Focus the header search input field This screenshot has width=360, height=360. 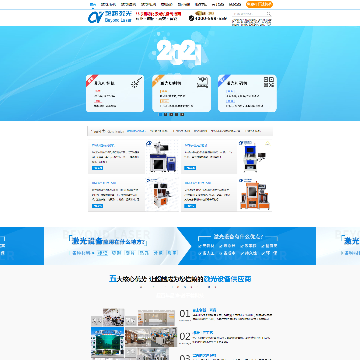[249, 14]
